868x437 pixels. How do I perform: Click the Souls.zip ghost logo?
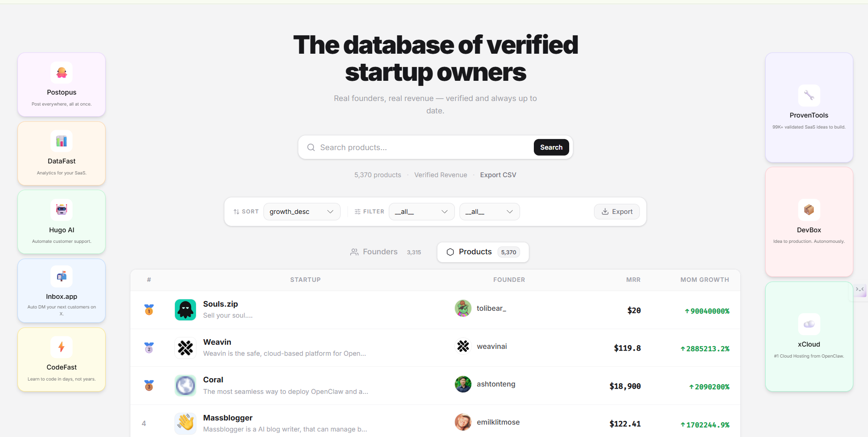click(185, 310)
